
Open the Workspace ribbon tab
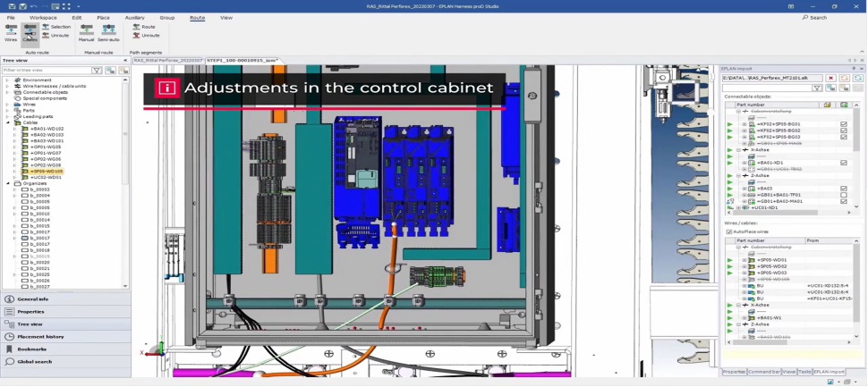43,18
